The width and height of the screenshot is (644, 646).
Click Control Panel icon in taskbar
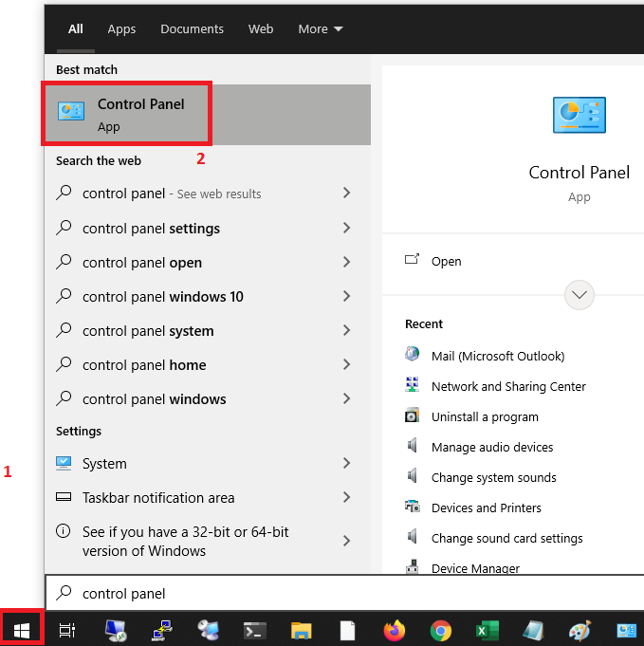click(626, 630)
